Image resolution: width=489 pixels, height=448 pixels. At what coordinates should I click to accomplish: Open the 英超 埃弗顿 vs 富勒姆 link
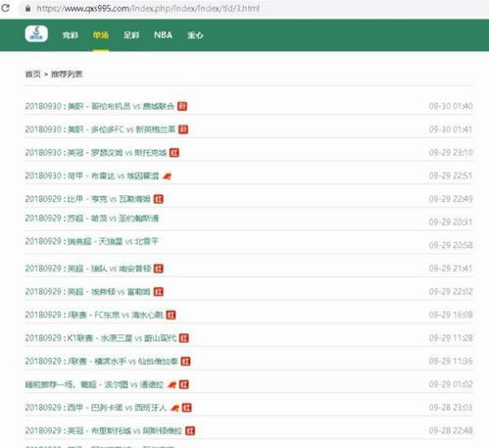(88, 292)
